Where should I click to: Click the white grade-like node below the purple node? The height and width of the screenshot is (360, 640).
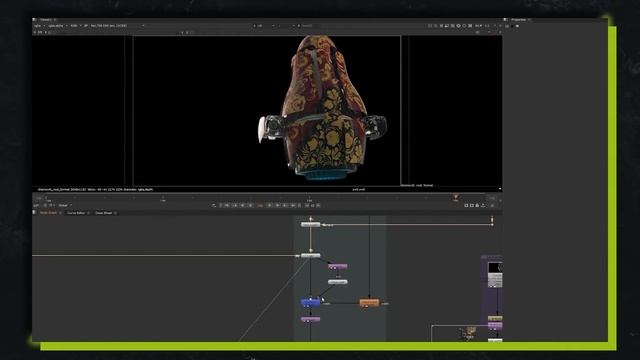coord(338,282)
